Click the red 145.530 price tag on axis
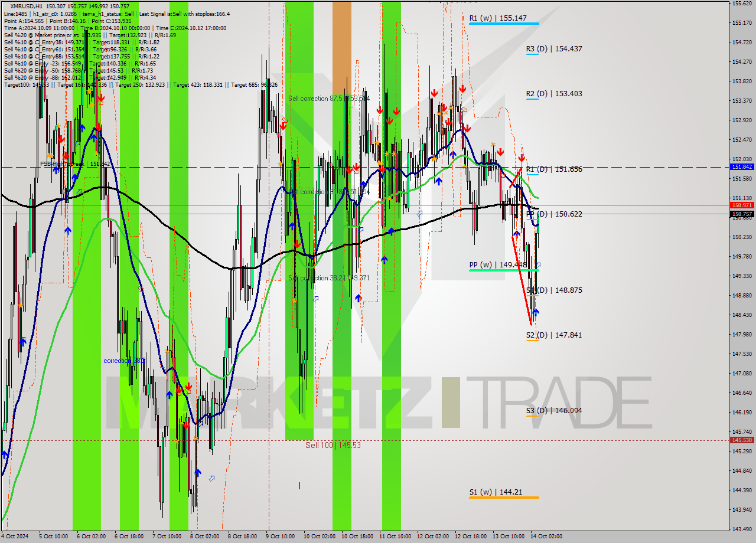The image size is (756, 543). [742, 440]
